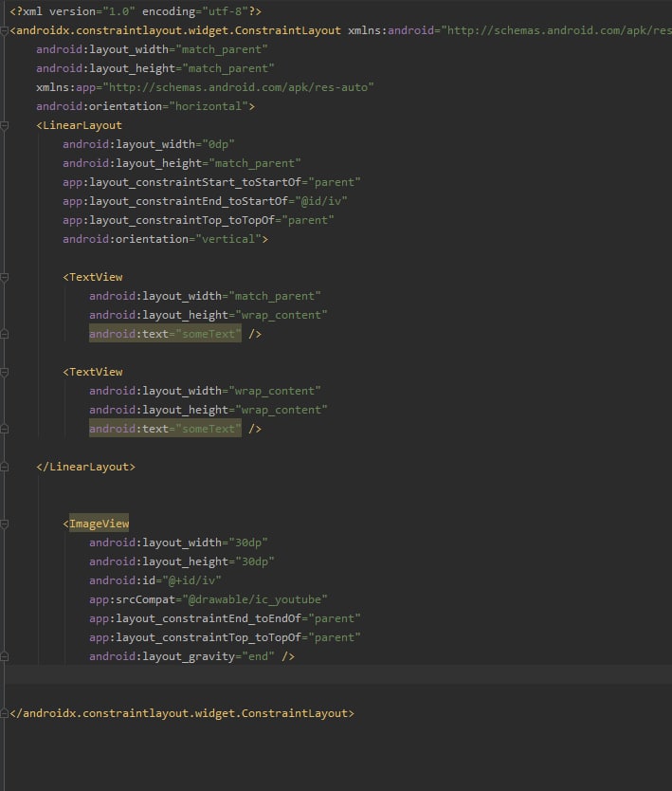The height and width of the screenshot is (791, 672).
Task: Collapse the root ConstraintLayout opening tag fold
Action: [x=4, y=30]
